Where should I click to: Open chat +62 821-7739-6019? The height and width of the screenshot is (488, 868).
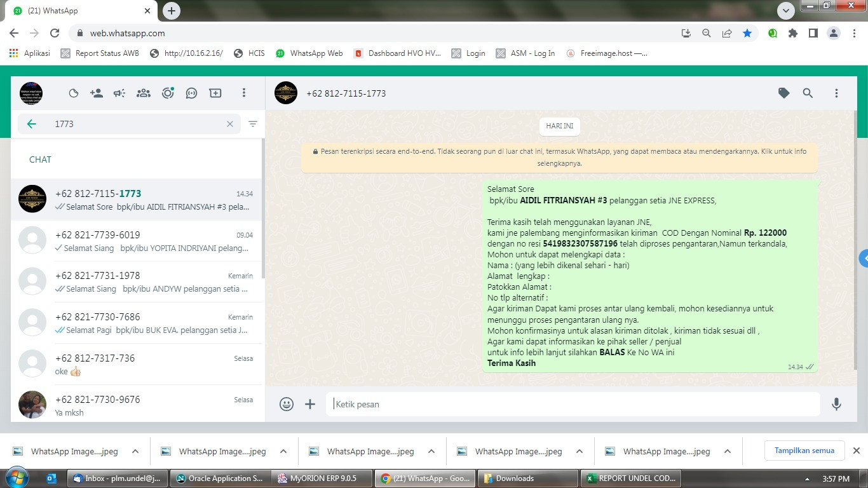click(x=137, y=241)
